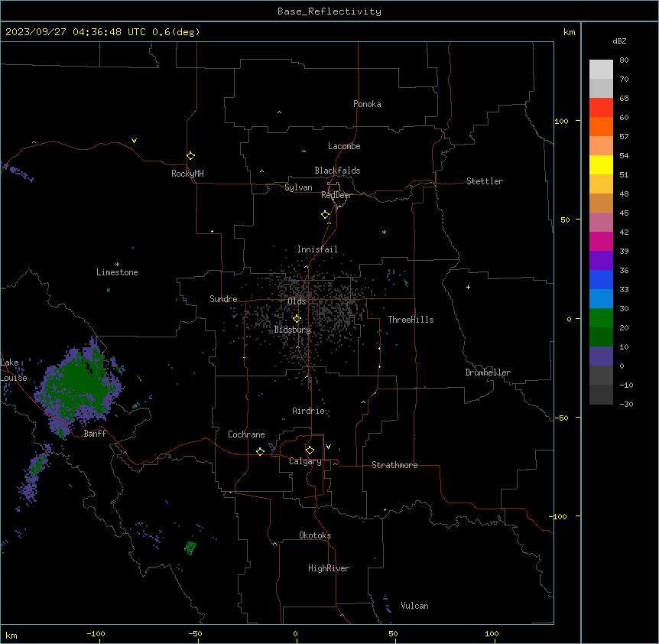Click the ThreeHills label
The image size is (659, 644).
point(411,320)
